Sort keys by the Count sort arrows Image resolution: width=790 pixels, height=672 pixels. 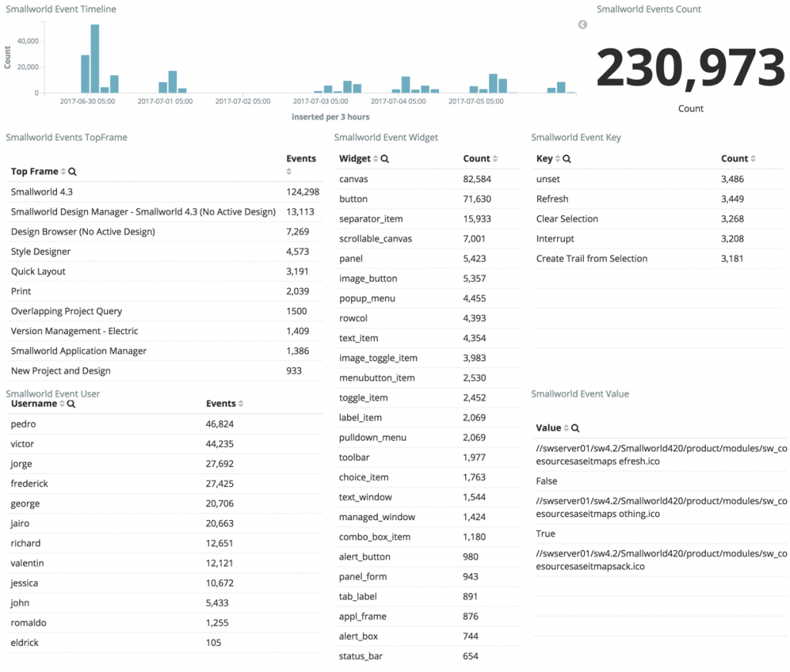pyautogui.click(x=753, y=159)
